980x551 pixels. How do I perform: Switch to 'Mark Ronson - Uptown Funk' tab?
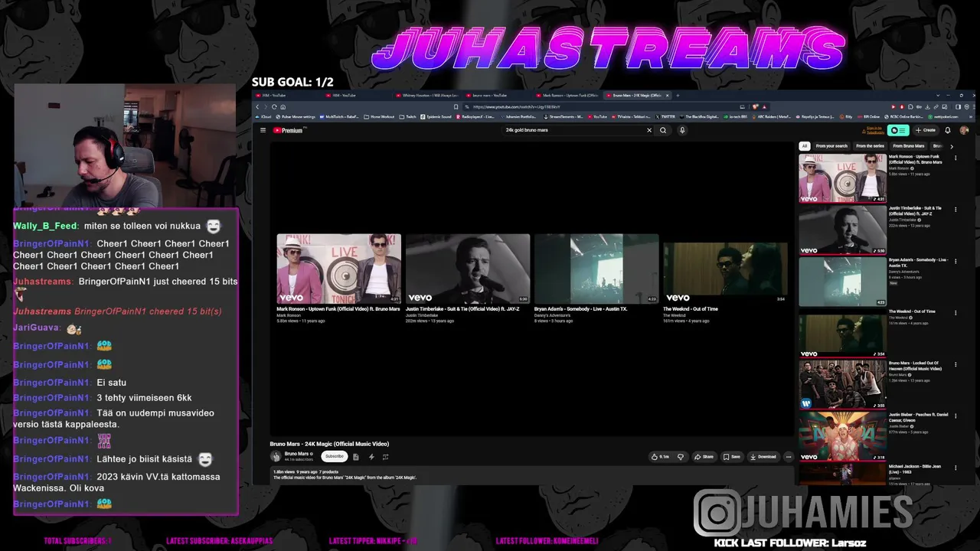570,96
